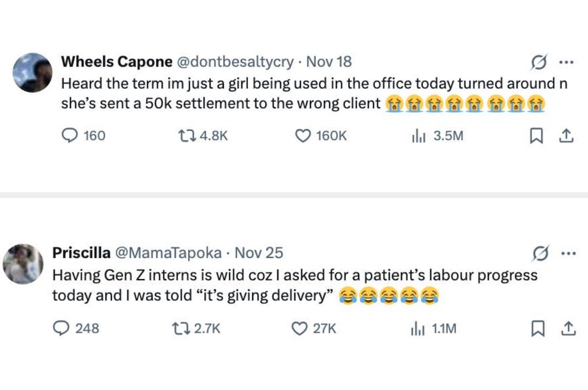Reply to Wheels Capone's tweet
588x390 pixels.
coord(70,136)
